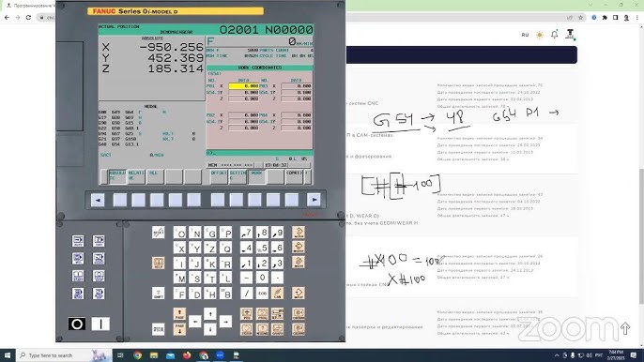
Task: Click the PAGE up key
Action: click(x=179, y=314)
